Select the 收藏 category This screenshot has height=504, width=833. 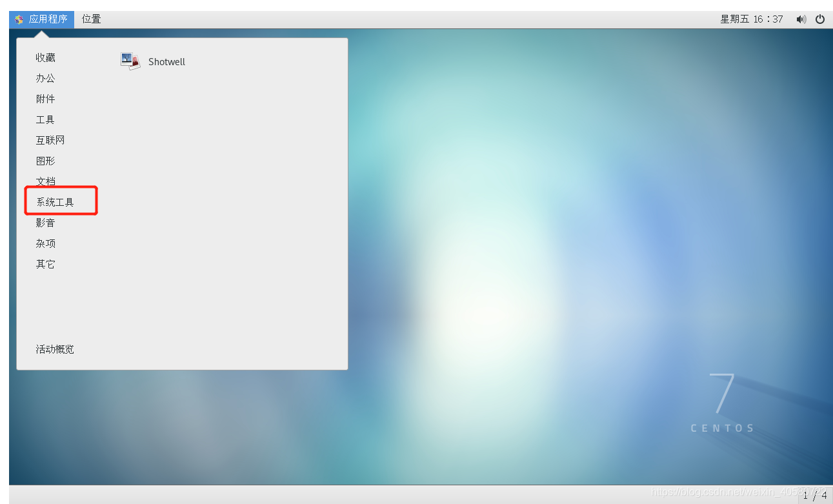(46, 57)
